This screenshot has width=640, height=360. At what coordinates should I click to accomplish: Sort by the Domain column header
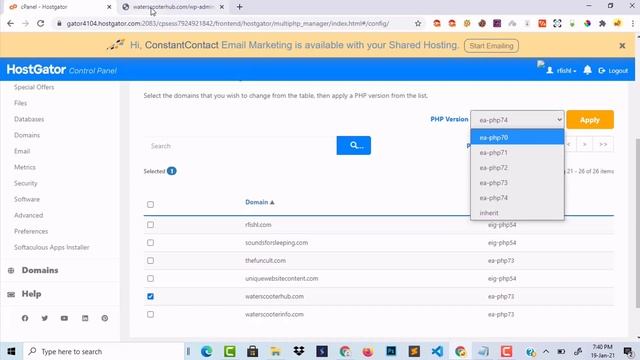coord(260,202)
